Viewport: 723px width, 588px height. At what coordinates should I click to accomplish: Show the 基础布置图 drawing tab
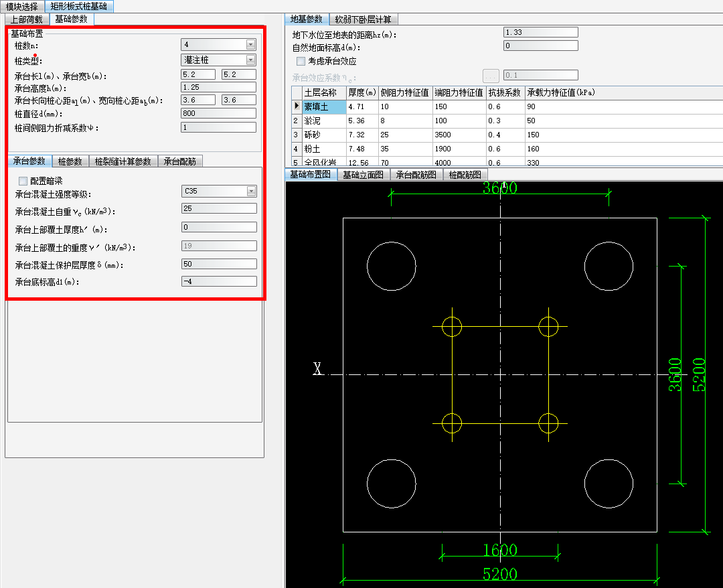click(311, 174)
